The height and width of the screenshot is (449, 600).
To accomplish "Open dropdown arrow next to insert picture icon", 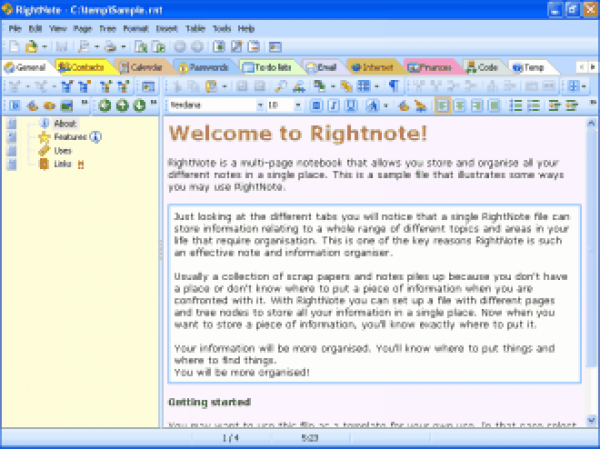I will click(x=333, y=87).
